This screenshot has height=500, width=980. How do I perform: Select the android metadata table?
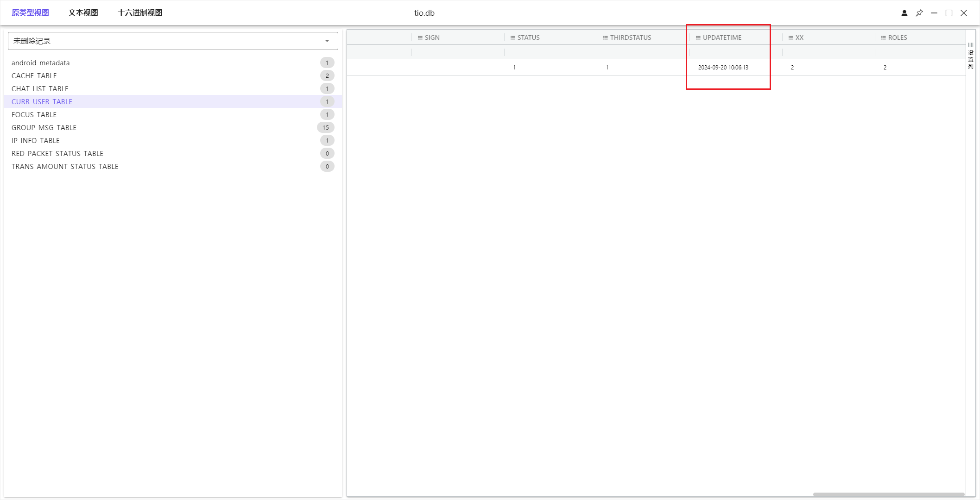point(173,62)
